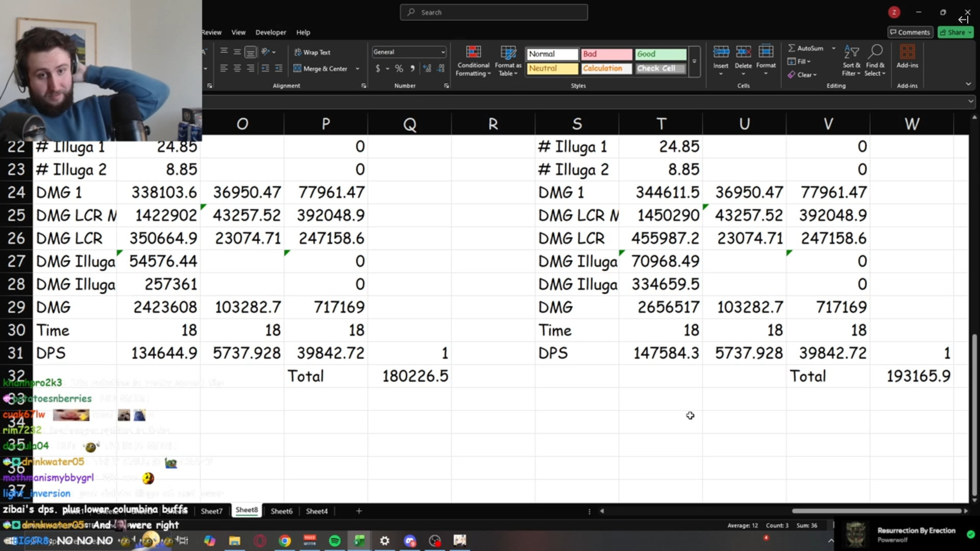The image size is (980, 551).
Task: Apply Percent Style to cell
Action: [x=399, y=68]
